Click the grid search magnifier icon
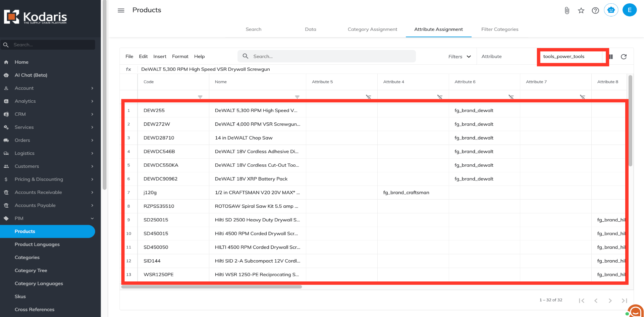 246,56
